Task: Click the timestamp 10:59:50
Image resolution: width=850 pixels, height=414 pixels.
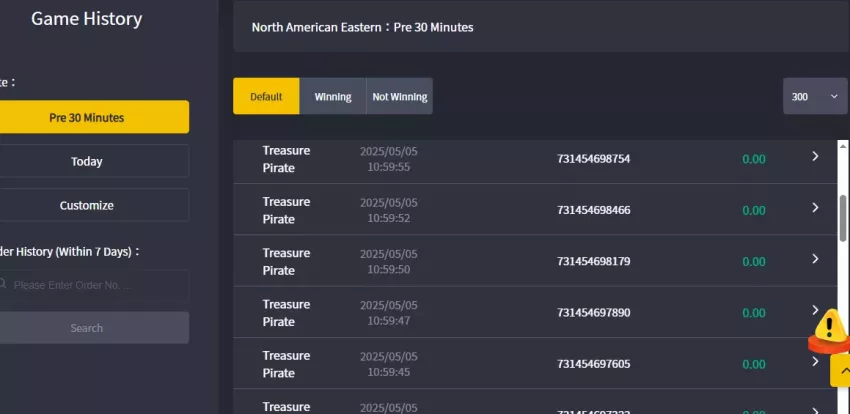Action: (x=389, y=269)
